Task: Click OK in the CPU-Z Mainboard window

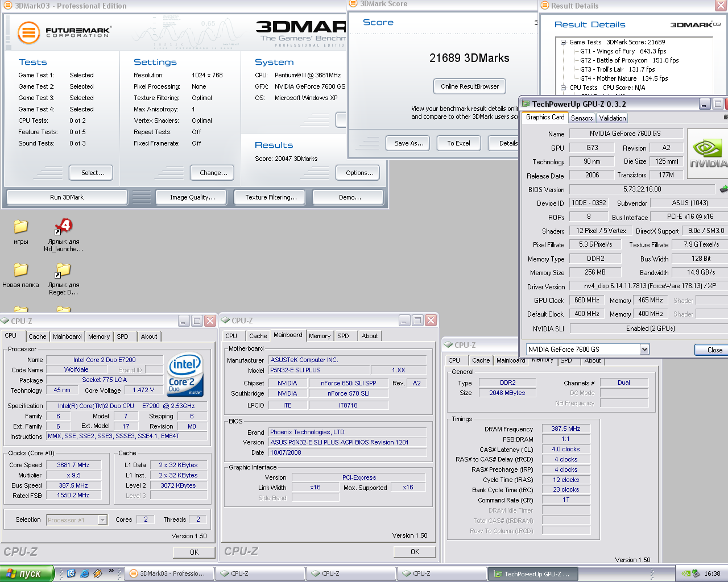Action: (x=415, y=552)
